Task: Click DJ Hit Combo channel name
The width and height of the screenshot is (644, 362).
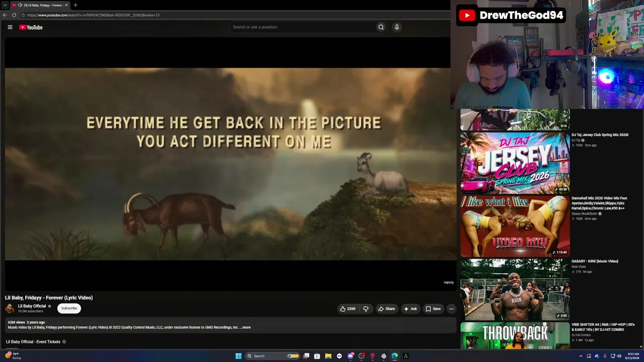Action: tap(581, 335)
